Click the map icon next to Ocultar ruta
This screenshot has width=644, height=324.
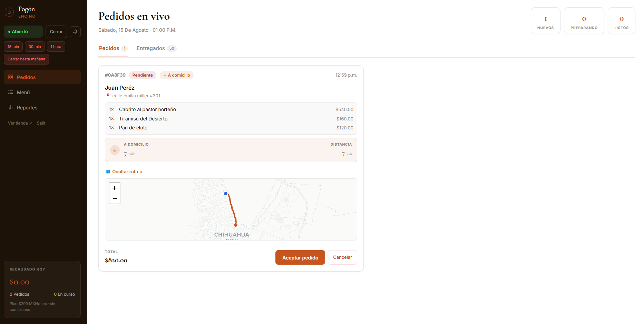click(108, 172)
